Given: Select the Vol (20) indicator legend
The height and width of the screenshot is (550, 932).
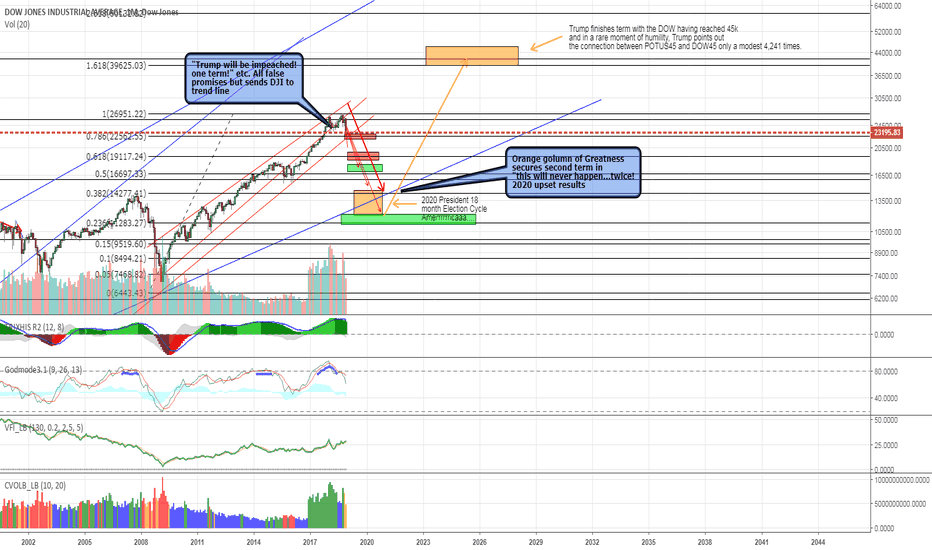Looking at the screenshot, I should click(17, 24).
